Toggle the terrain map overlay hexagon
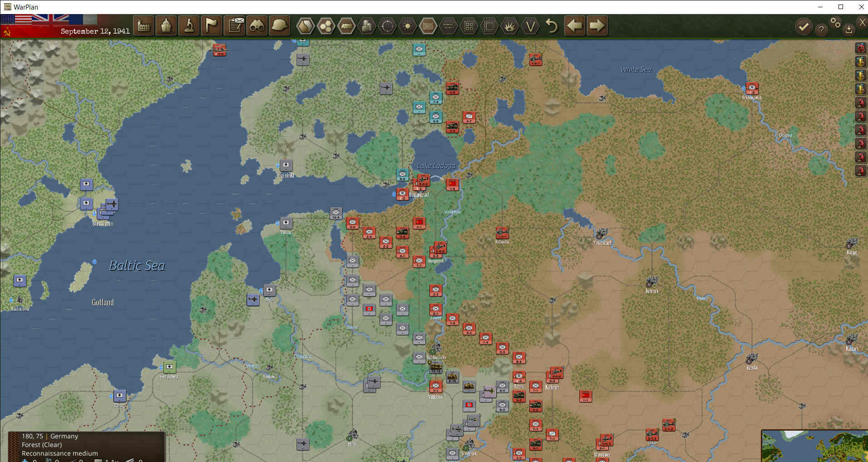This screenshot has height=462, width=868. click(x=306, y=26)
